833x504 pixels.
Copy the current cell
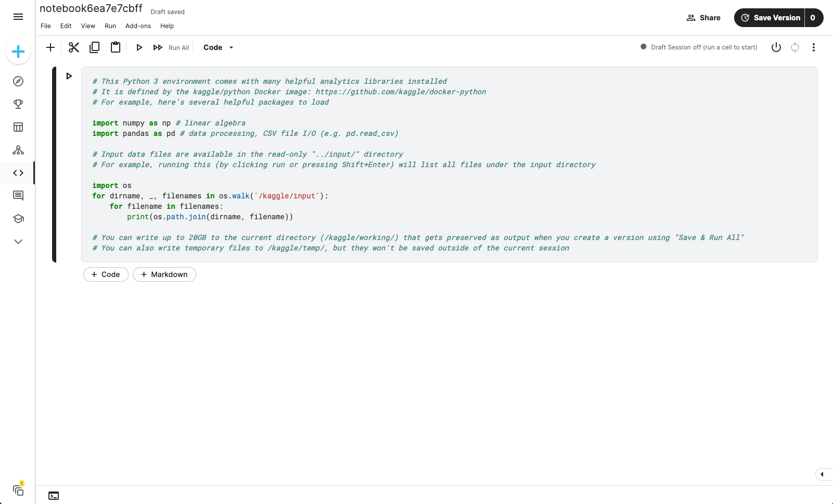point(94,47)
